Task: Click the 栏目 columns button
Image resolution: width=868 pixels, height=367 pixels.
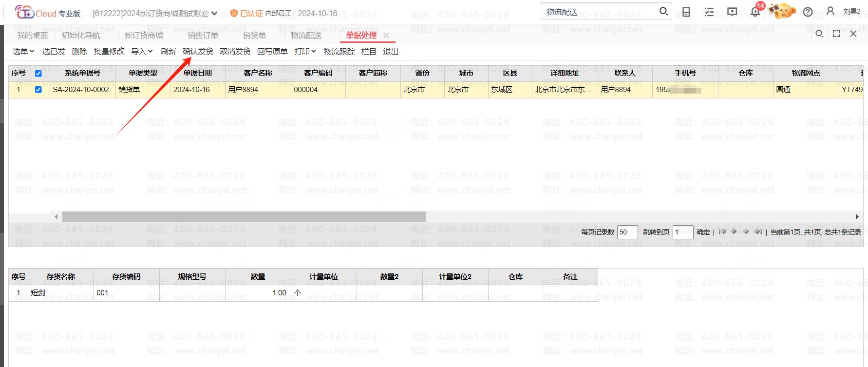Action: (x=369, y=52)
